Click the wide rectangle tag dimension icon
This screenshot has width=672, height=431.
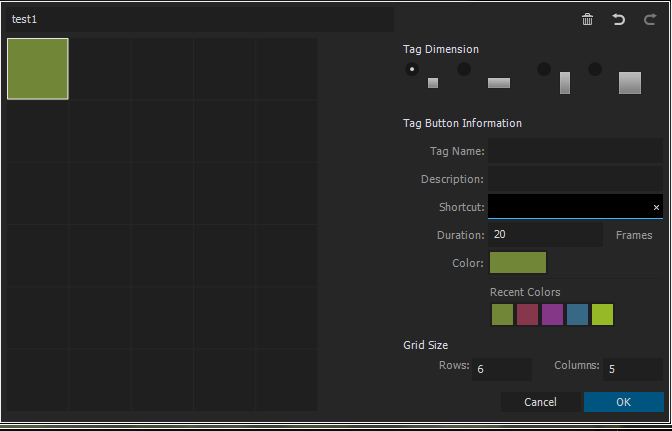(499, 83)
